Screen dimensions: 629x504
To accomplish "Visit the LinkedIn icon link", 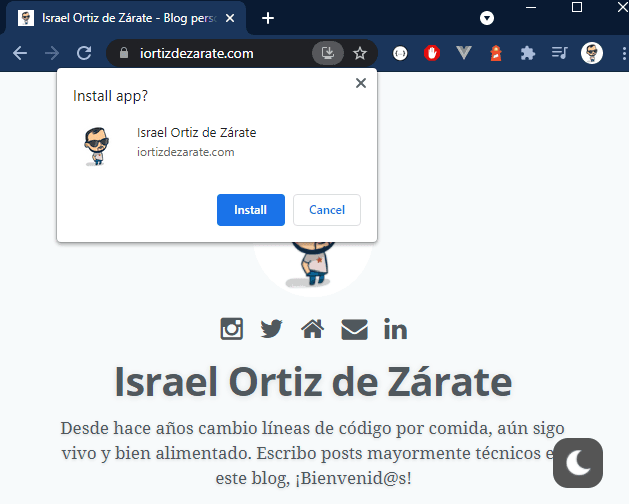I will [x=395, y=328].
